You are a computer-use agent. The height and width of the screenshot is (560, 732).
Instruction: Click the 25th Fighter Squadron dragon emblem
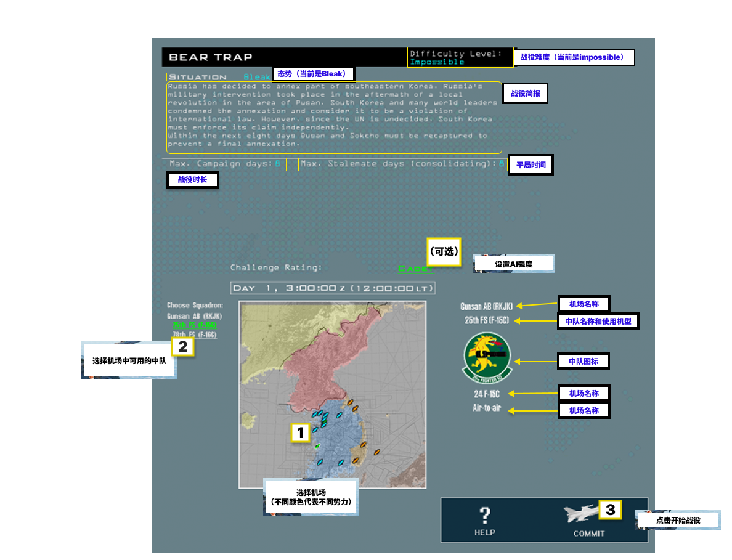point(487,359)
